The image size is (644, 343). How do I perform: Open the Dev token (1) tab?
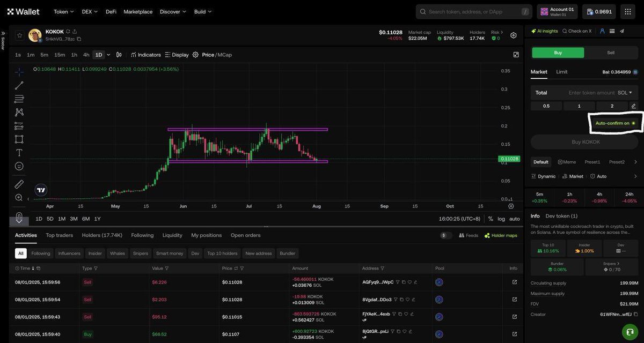pos(561,216)
